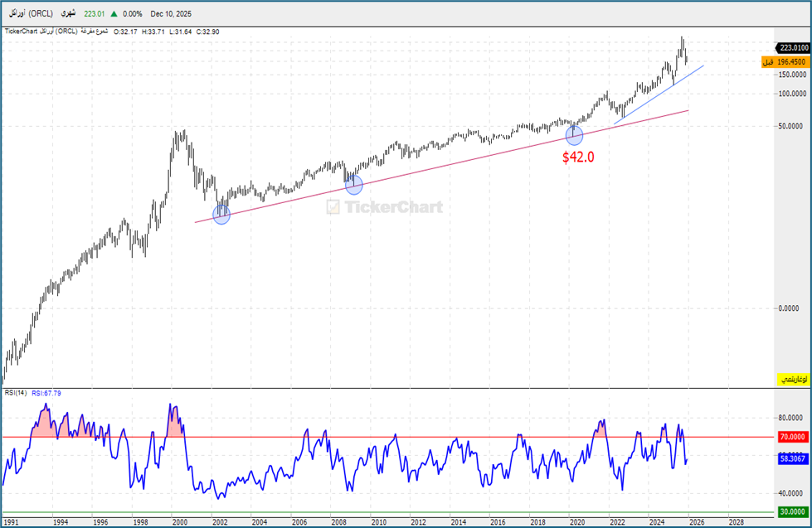Click the 2028 year on time axis

[737, 522]
